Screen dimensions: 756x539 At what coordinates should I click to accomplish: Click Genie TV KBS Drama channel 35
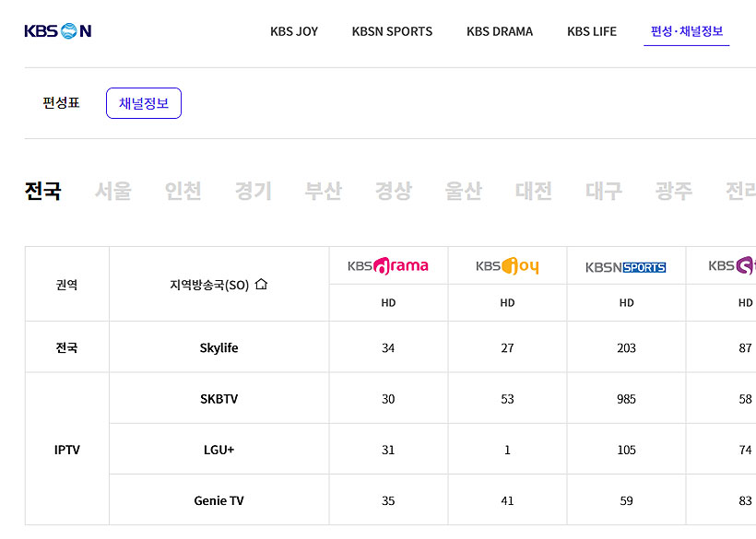pyautogui.click(x=388, y=501)
